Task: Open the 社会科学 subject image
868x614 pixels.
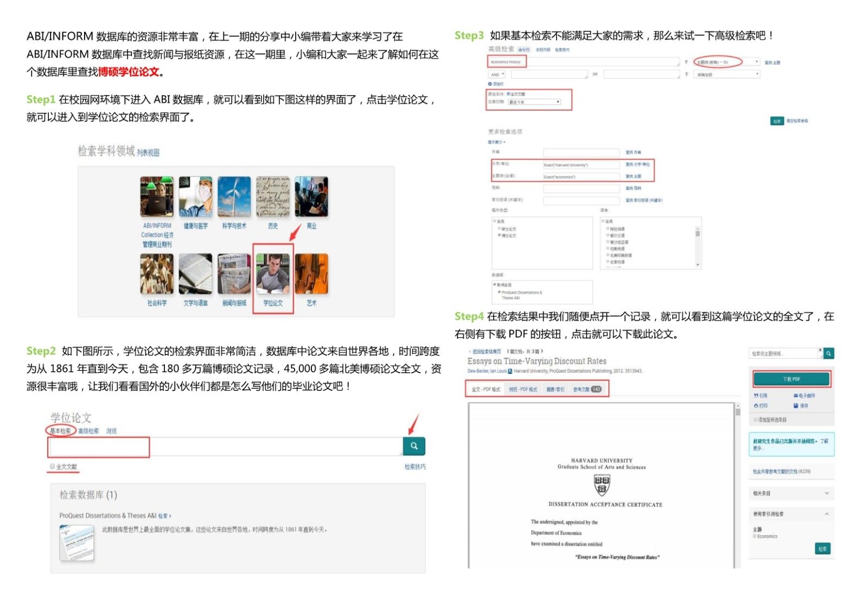Action: pos(157,274)
